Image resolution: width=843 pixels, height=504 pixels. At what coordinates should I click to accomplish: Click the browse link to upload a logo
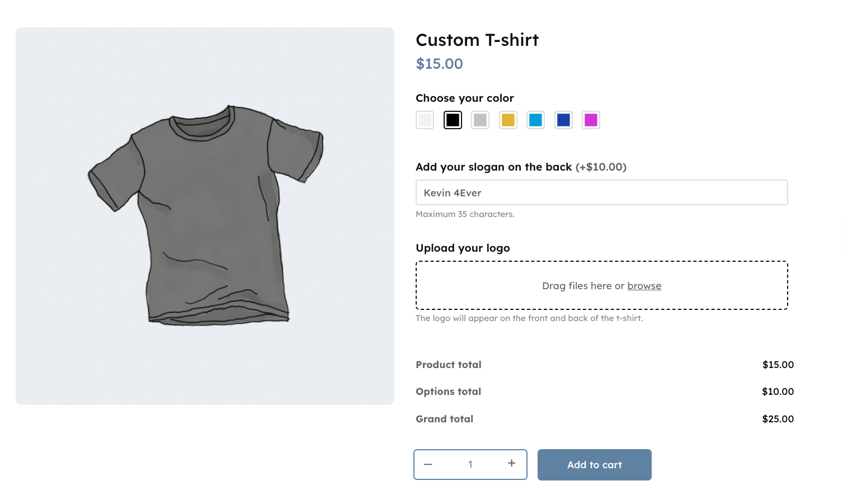point(644,285)
